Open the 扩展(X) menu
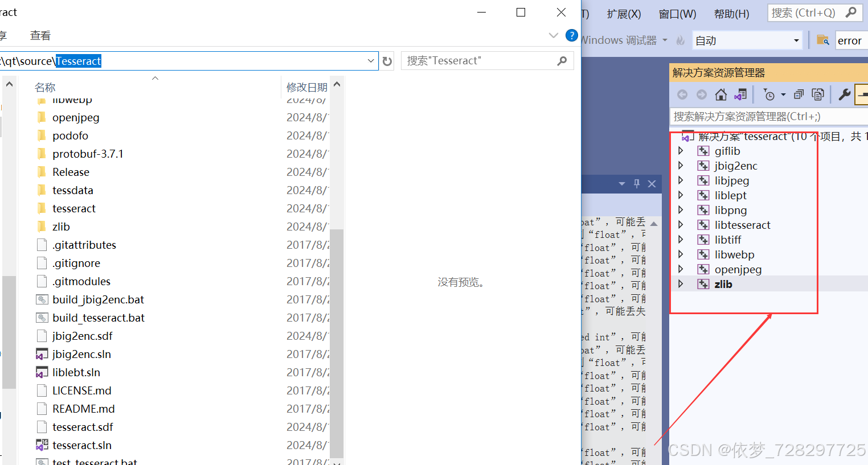The width and height of the screenshot is (868, 465). (624, 14)
